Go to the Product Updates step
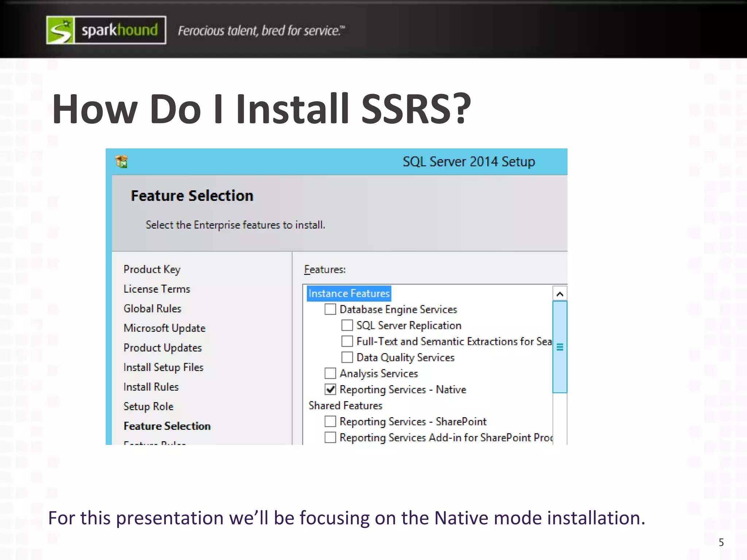The height and width of the screenshot is (560, 747). [x=163, y=348]
